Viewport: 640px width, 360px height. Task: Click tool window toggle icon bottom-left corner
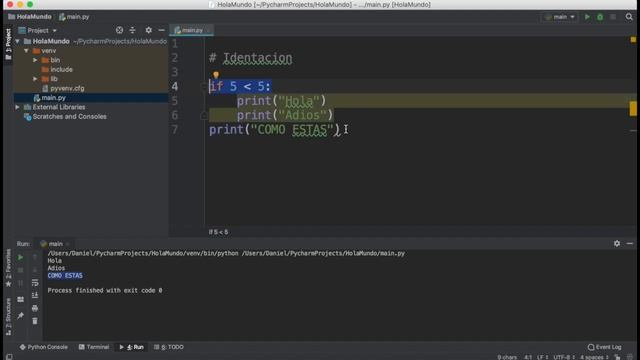[9, 357]
